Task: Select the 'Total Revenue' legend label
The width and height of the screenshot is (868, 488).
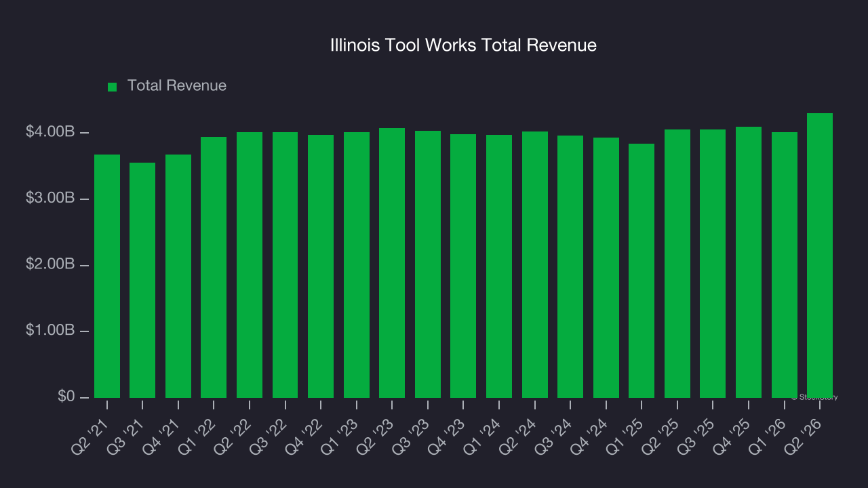Action: point(177,86)
